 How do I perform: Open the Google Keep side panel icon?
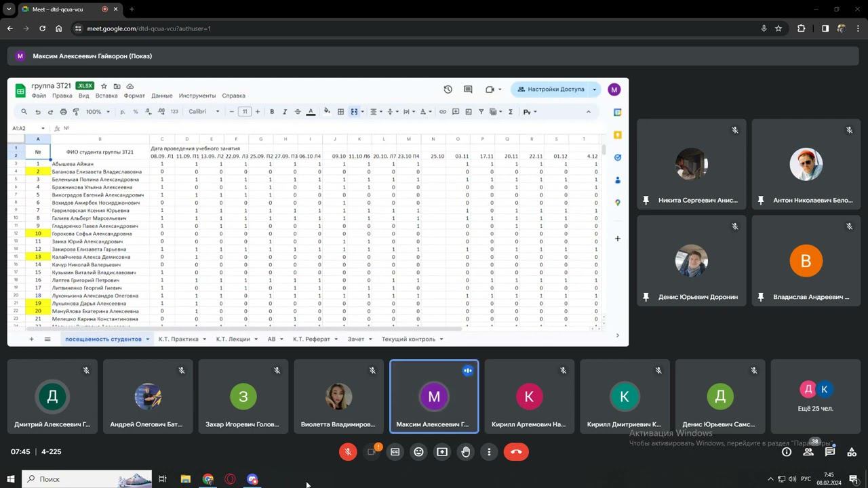[618, 135]
